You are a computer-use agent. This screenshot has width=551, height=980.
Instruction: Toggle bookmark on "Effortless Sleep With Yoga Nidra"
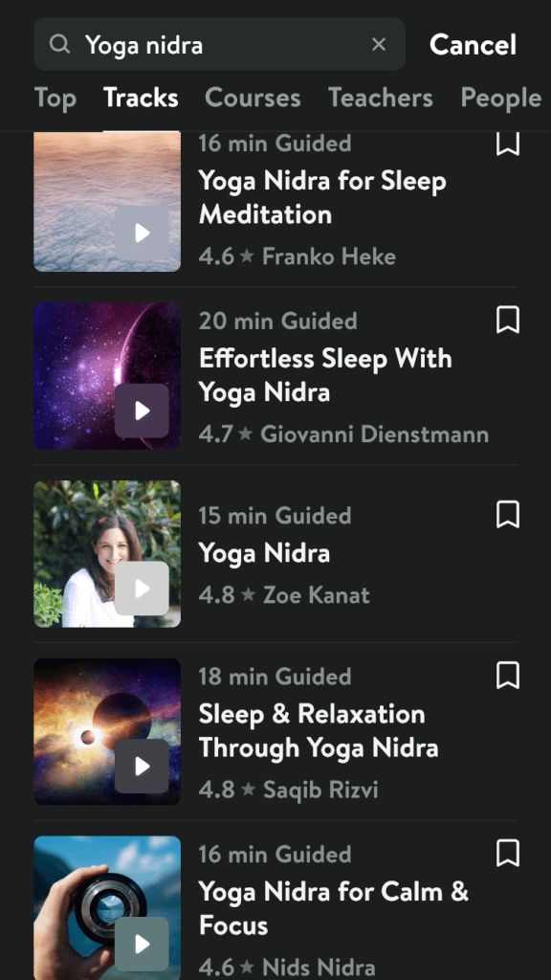tap(508, 320)
